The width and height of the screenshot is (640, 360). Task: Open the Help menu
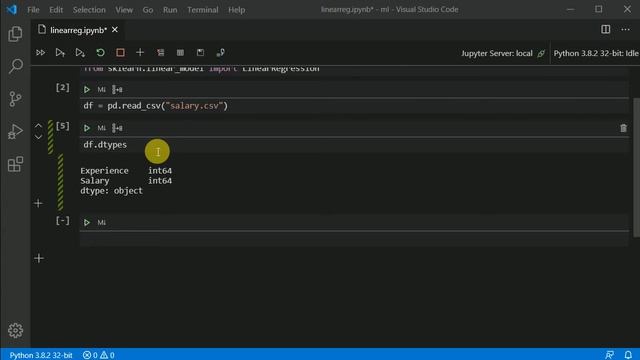[x=236, y=9]
